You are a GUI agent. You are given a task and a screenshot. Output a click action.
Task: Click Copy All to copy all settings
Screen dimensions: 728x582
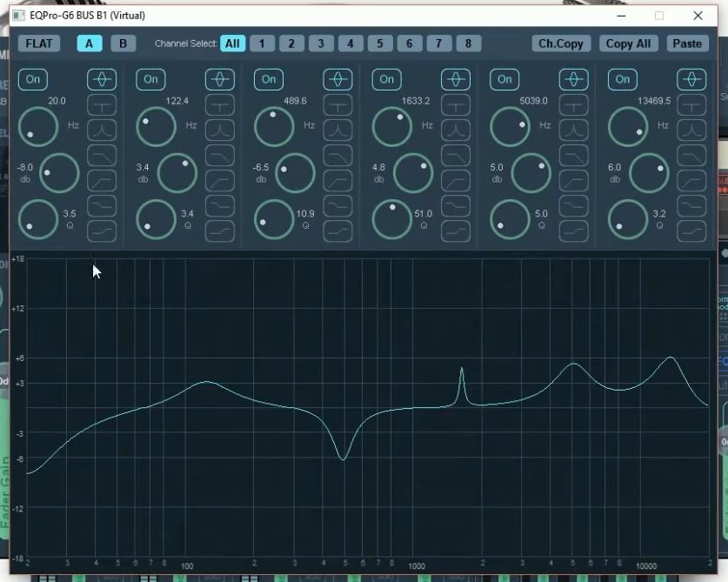point(628,42)
